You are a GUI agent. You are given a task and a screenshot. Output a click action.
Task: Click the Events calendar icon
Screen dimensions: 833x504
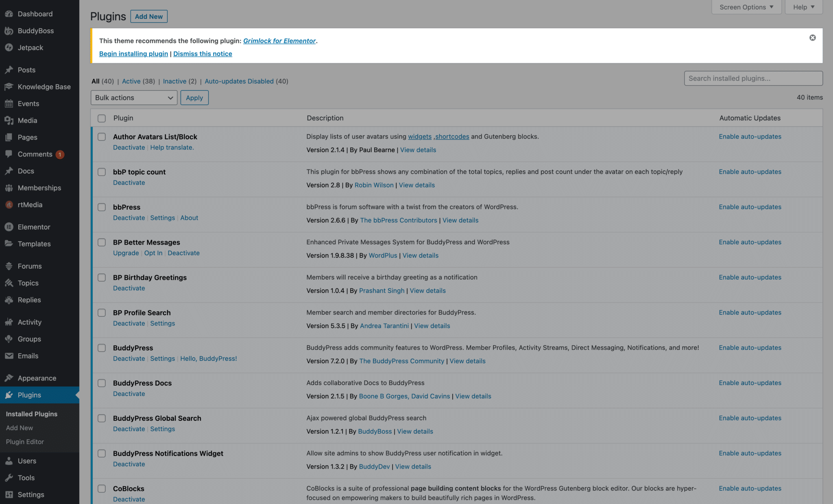coord(9,104)
